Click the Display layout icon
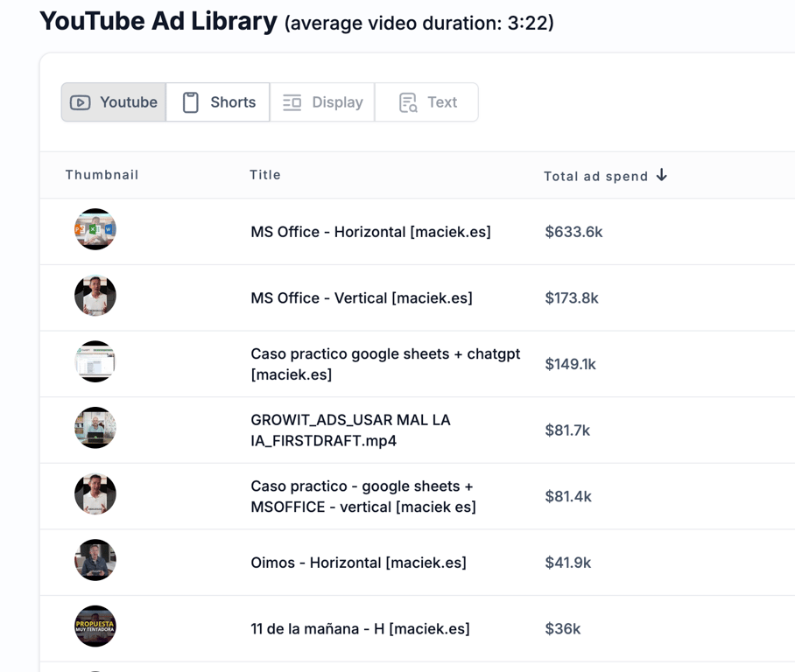This screenshot has height=672, width=795. coord(292,102)
